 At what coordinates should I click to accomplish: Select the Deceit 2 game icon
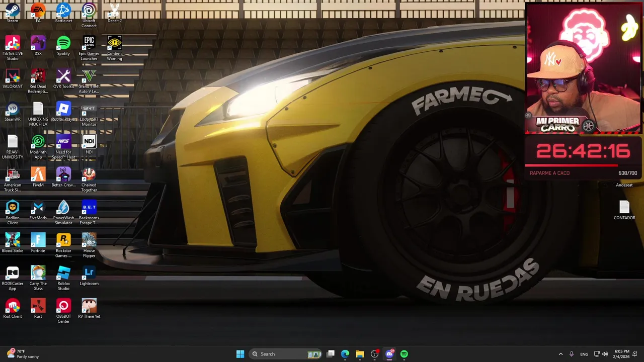point(114,13)
